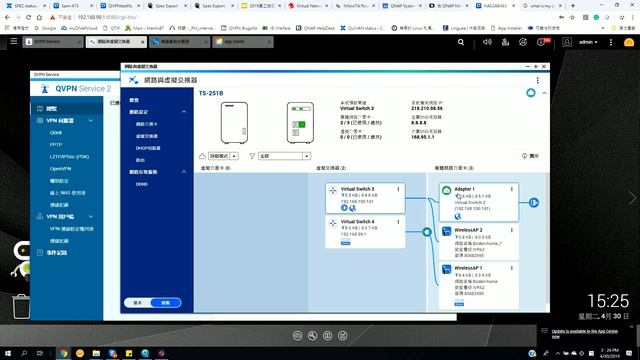The image size is (640, 360).
Task: Click the blue tag in WirelessAP 1 card
Action: tap(459, 303)
